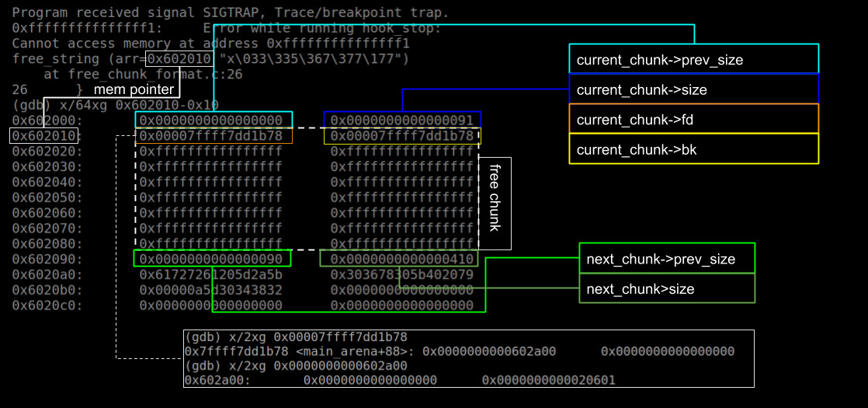The height and width of the screenshot is (408, 868).
Task: Select the yellow current_chunk->bk label
Action: [x=693, y=149]
